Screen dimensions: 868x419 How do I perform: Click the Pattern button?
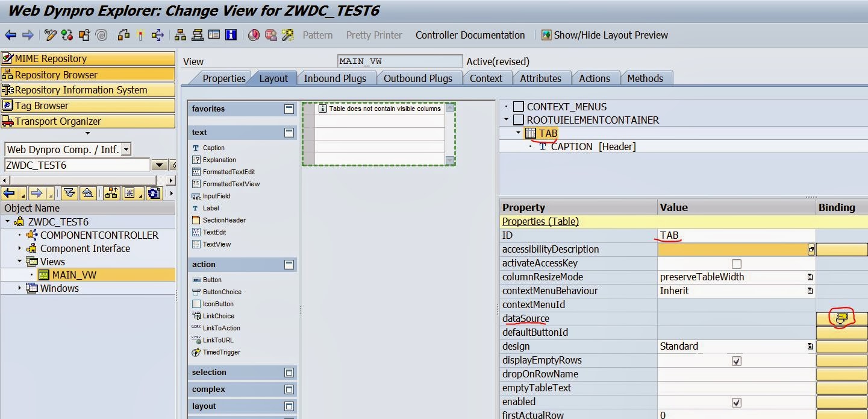tap(317, 35)
